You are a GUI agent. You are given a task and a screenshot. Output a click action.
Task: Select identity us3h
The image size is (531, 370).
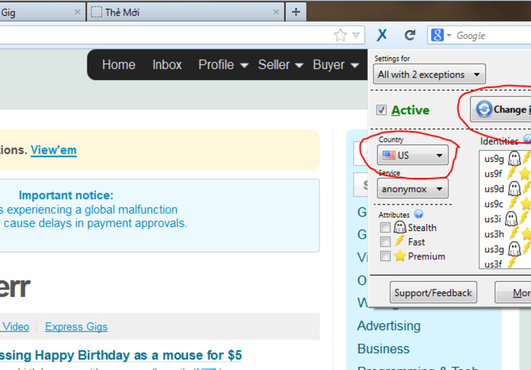click(x=494, y=234)
